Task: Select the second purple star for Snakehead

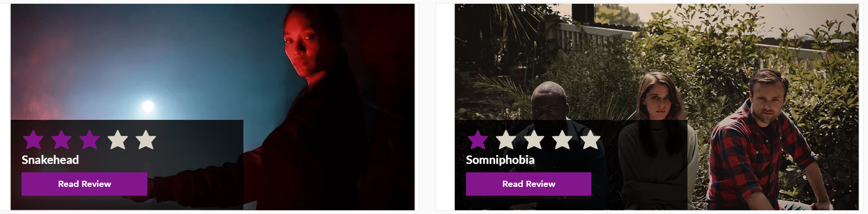Action: (x=61, y=140)
